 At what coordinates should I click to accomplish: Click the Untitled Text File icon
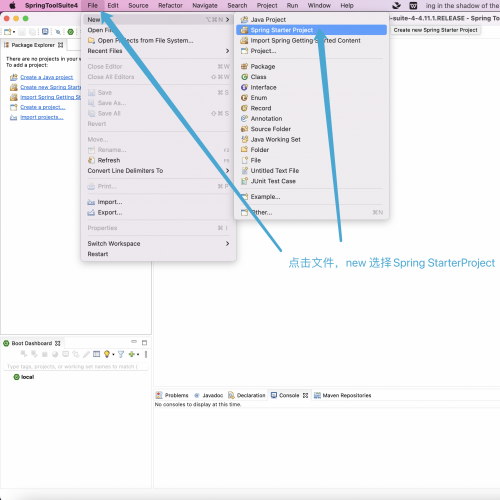point(244,171)
